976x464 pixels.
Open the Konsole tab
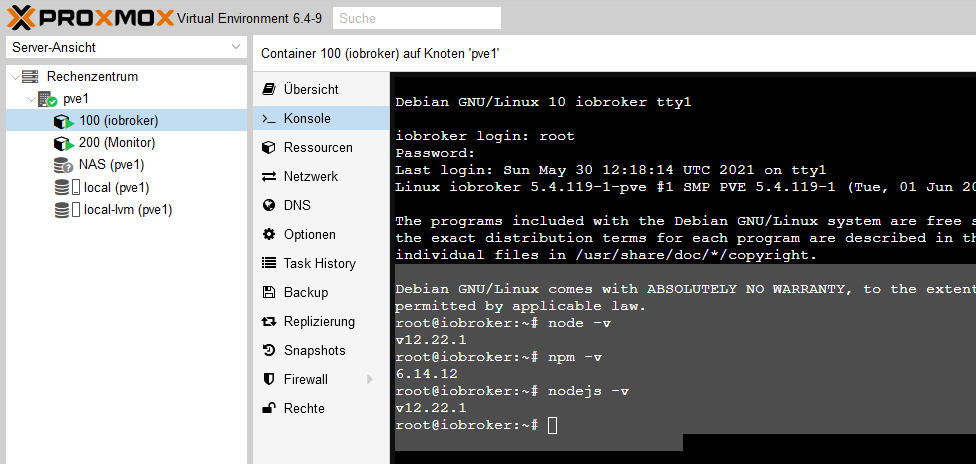tap(321, 118)
